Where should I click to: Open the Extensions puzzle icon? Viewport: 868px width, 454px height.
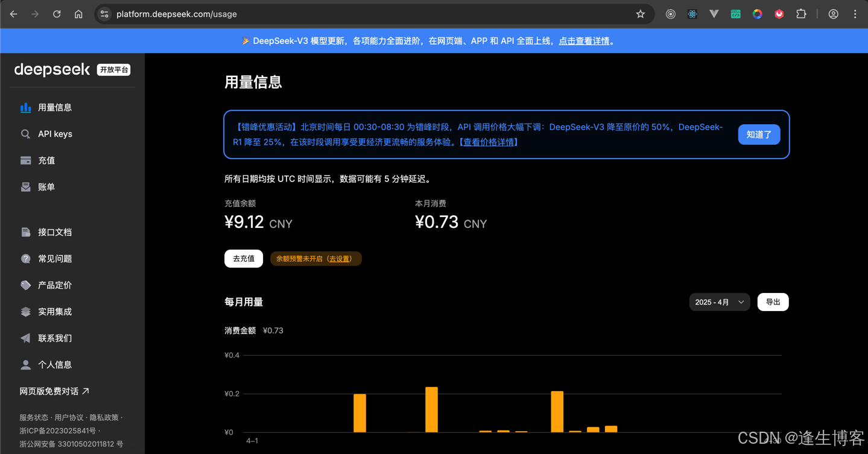[801, 14]
